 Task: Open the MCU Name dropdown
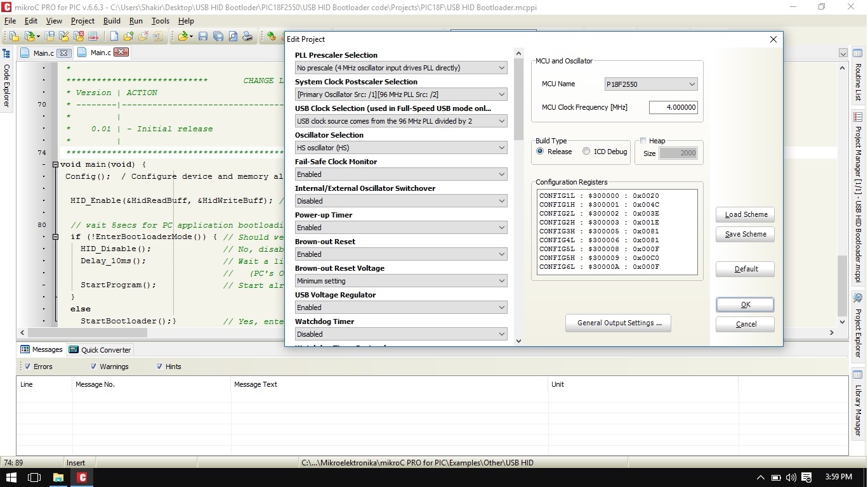pos(651,84)
